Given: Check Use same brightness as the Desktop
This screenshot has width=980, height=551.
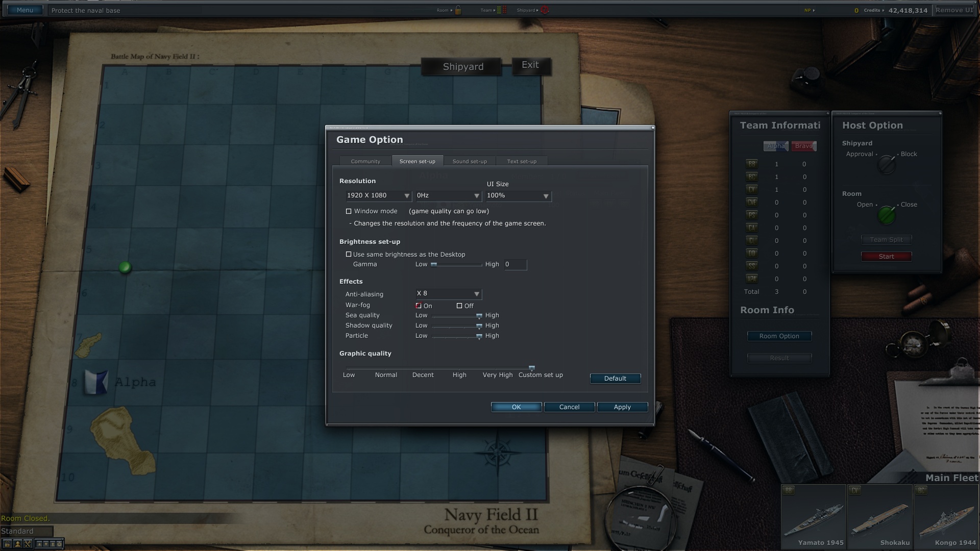Looking at the screenshot, I should coord(349,254).
